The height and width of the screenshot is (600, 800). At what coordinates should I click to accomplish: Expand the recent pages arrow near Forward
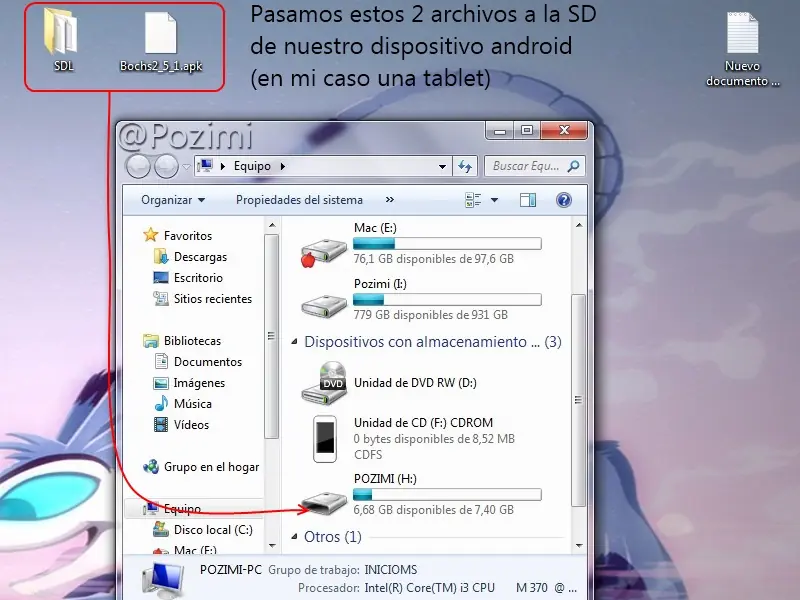click(x=186, y=166)
